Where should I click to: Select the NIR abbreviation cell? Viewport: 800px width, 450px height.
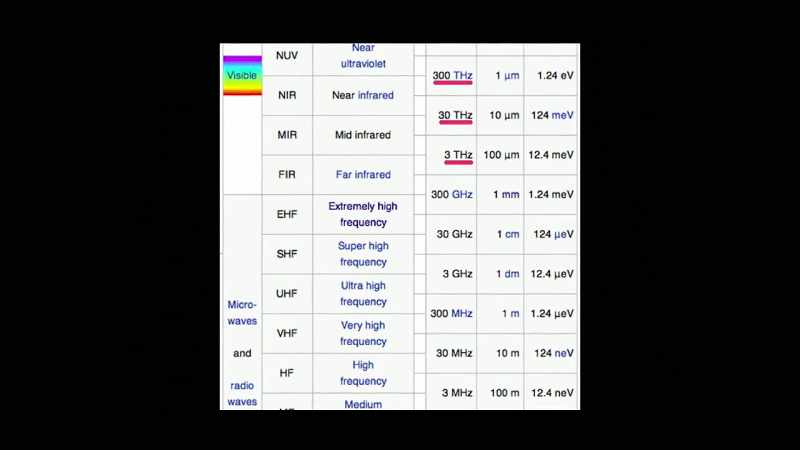pos(287,95)
